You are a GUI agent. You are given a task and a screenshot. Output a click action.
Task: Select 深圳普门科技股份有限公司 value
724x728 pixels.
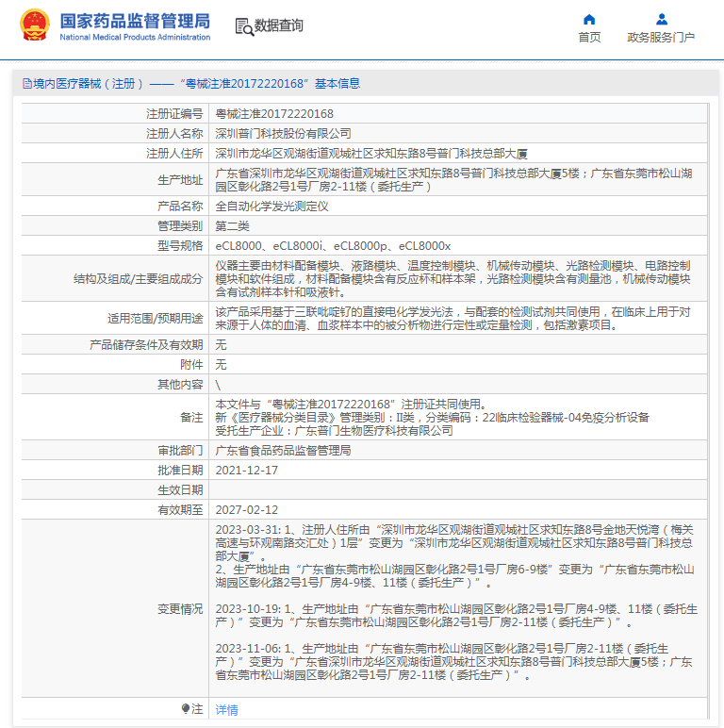pyautogui.click(x=283, y=134)
